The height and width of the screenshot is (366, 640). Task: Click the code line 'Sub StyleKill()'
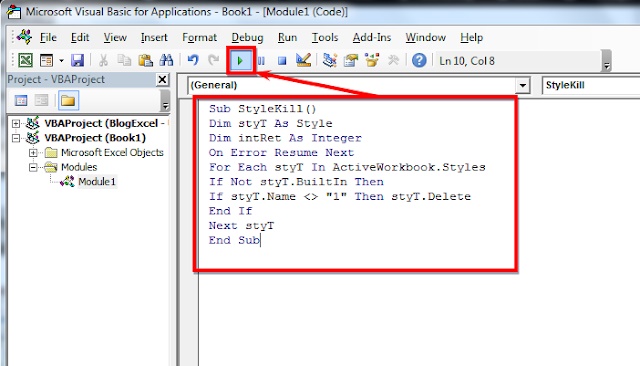coord(262,109)
